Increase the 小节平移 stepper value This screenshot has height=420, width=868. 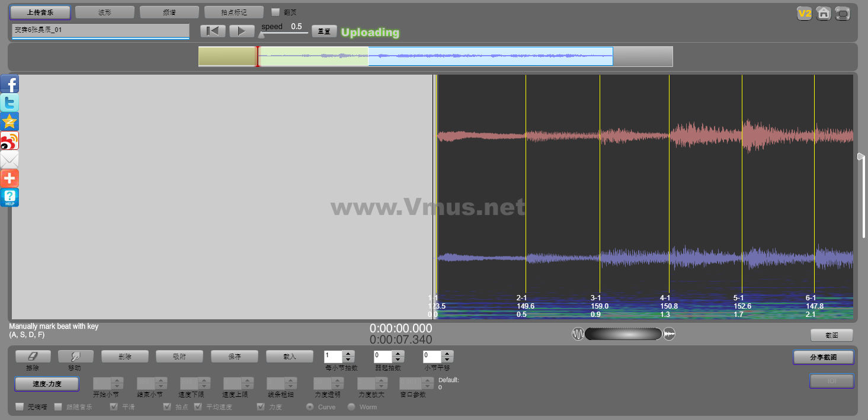(x=447, y=354)
